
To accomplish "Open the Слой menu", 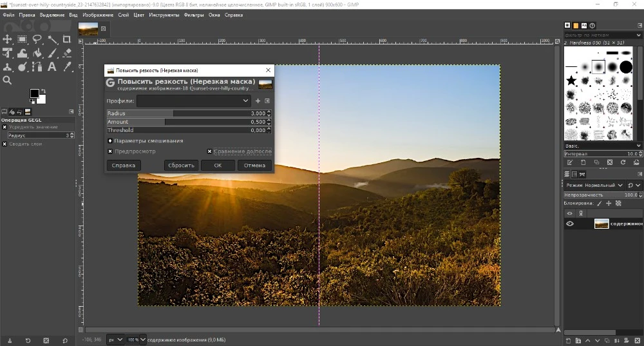I will coord(122,15).
